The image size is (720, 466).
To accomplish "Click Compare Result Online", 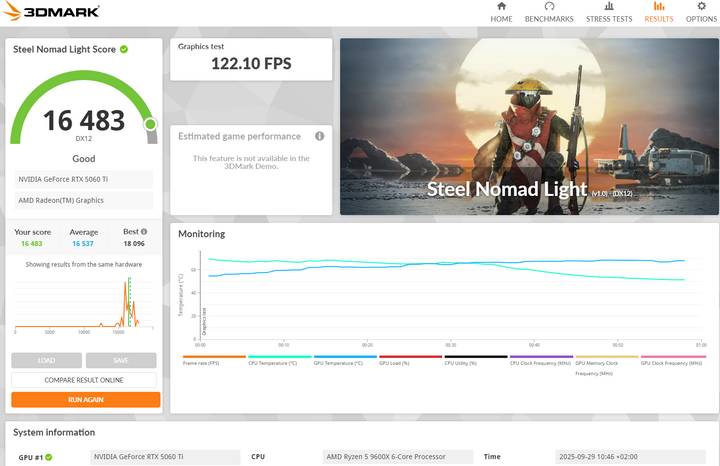I will (84, 380).
